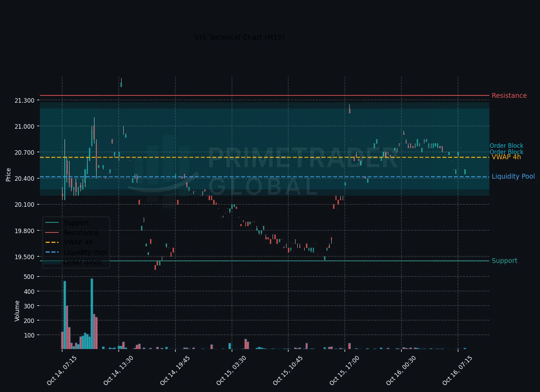540x392 pixels.
Task: Click the orange dashed VWAP 4h legend sample
Action: pyautogui.click(x=52, y=242)
